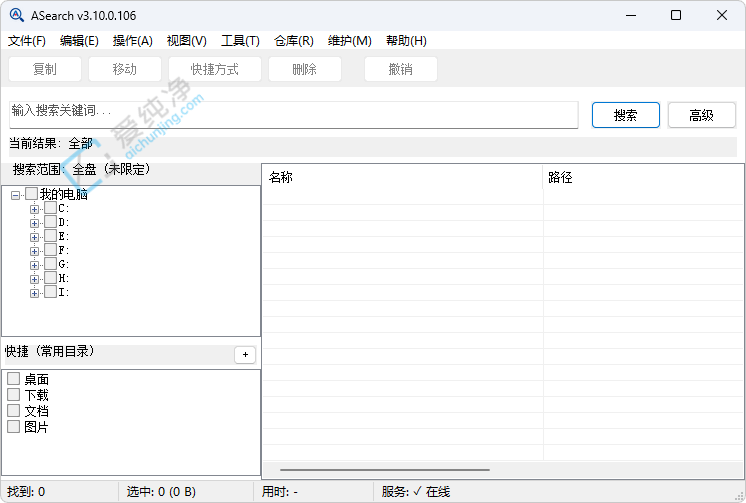Screen dimensions: 746x503
Task: Click the ASearch app icon in title bar
Action: [17, 15]
